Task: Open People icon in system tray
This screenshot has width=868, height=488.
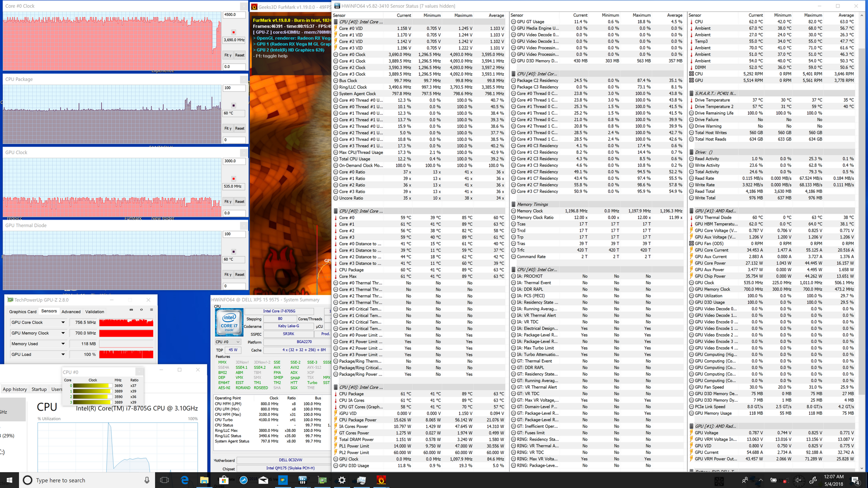Action: (x=745, y=480)
